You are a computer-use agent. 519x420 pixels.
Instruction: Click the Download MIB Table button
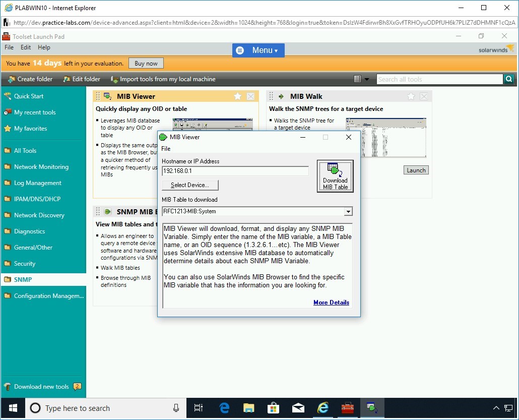tap(335, 176)
